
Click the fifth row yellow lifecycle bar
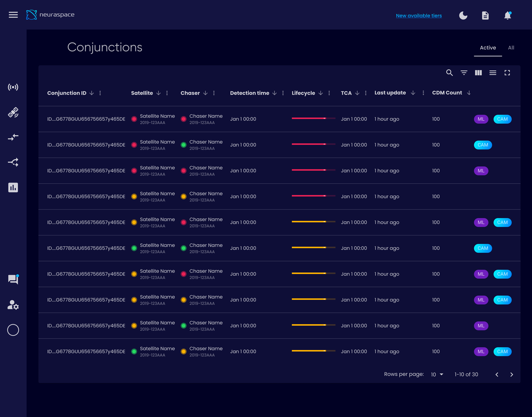pyautogui.click(x=314, y=222)
